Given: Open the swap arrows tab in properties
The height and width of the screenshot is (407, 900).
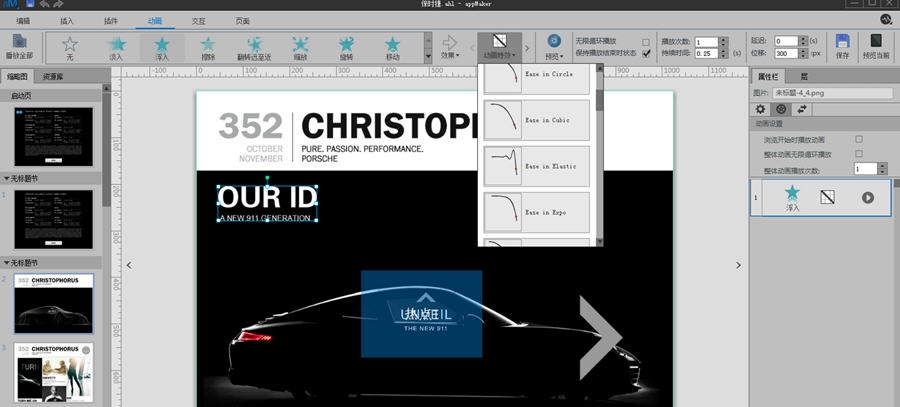Looking at the screenshot, I should (801, 108).
